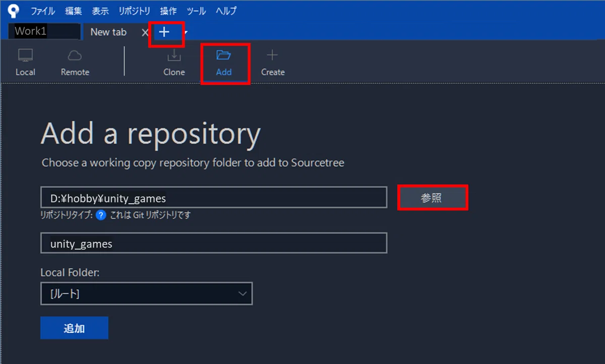
Task: Open the 操作 menu
Action: (x=168, y=11)
